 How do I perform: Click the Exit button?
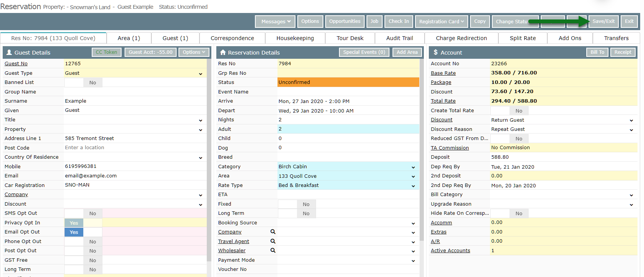pyautogui.click(x=629, y=21)
